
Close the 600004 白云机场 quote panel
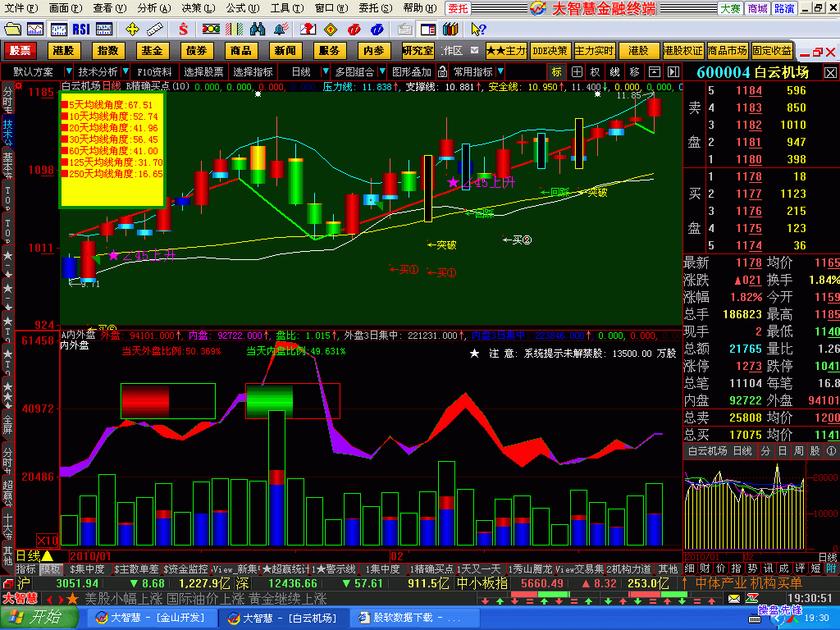pyautogui.click(x=830, y=72)
